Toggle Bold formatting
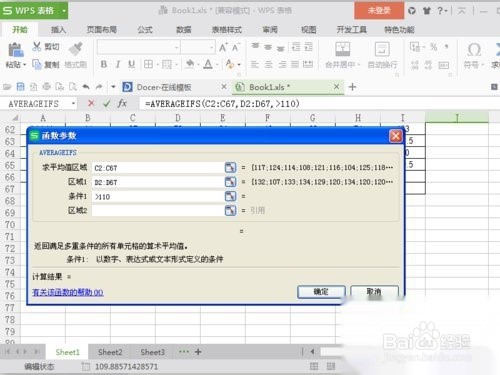 pos(104,64)
